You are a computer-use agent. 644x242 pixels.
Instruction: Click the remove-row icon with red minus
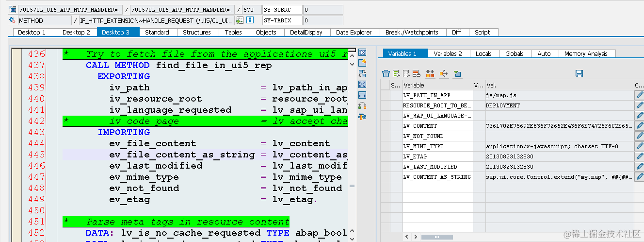(416, 74)
